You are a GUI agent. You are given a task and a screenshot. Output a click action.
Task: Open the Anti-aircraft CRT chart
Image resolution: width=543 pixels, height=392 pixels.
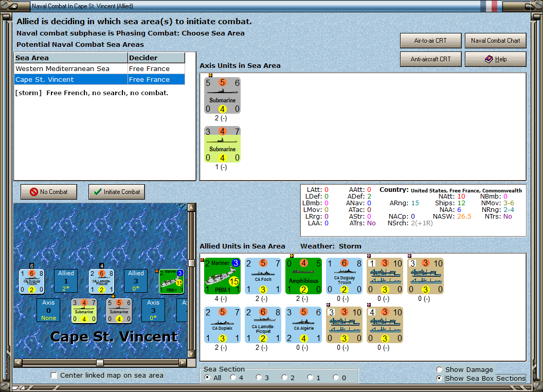pos(430,59)
